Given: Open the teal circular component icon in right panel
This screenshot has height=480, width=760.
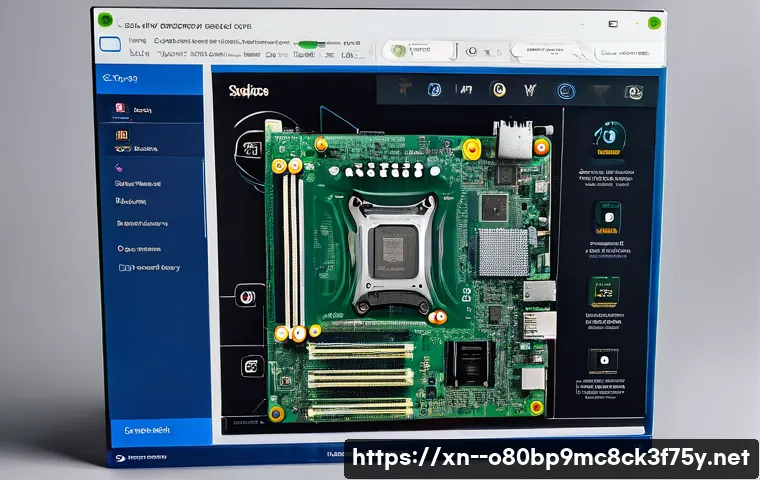Looking at the screenshot, I should [608, 136].
